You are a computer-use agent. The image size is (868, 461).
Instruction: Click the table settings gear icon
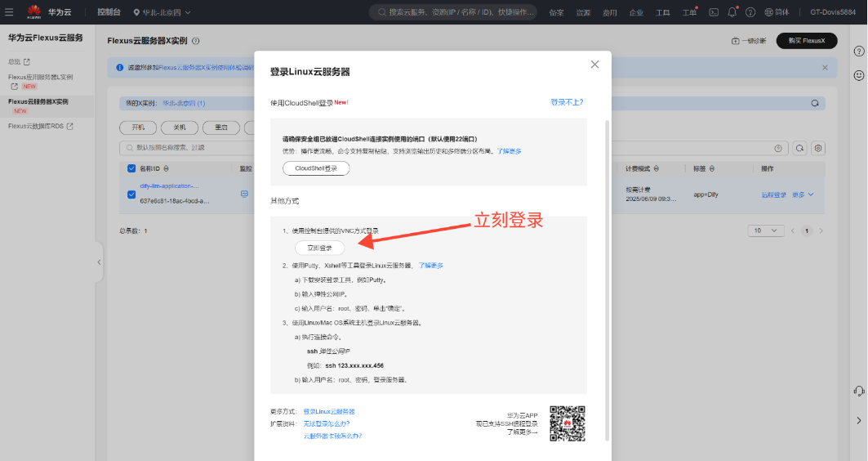[818, 148]
